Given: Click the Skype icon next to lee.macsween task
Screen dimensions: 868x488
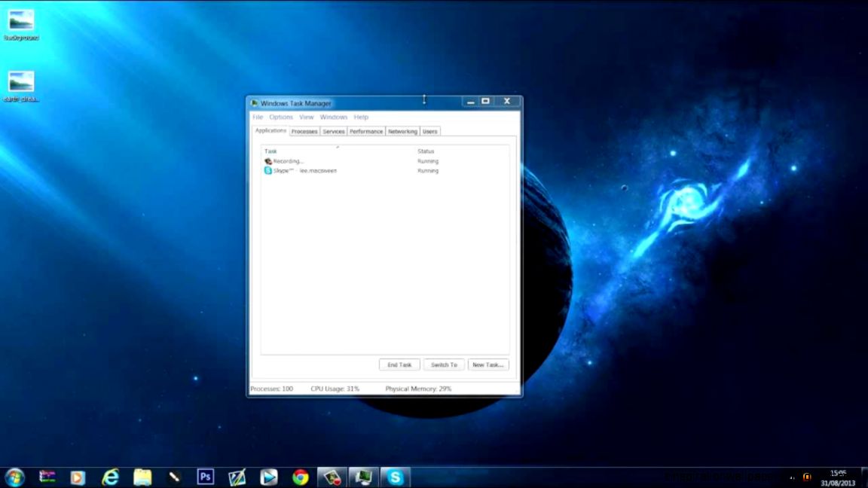Looking at the screenshot, I should [x=268, y=171].
